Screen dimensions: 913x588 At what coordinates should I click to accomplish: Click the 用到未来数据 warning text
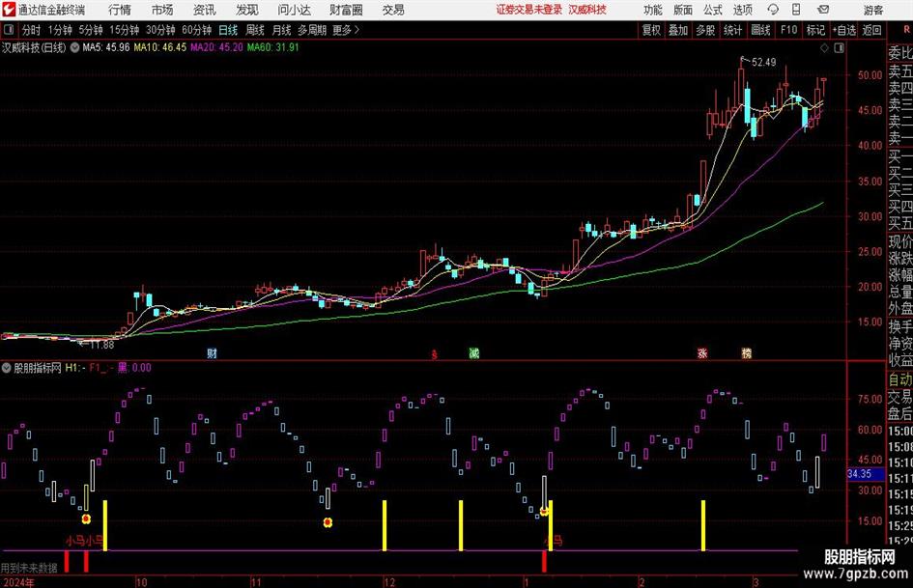pos(29,568)
